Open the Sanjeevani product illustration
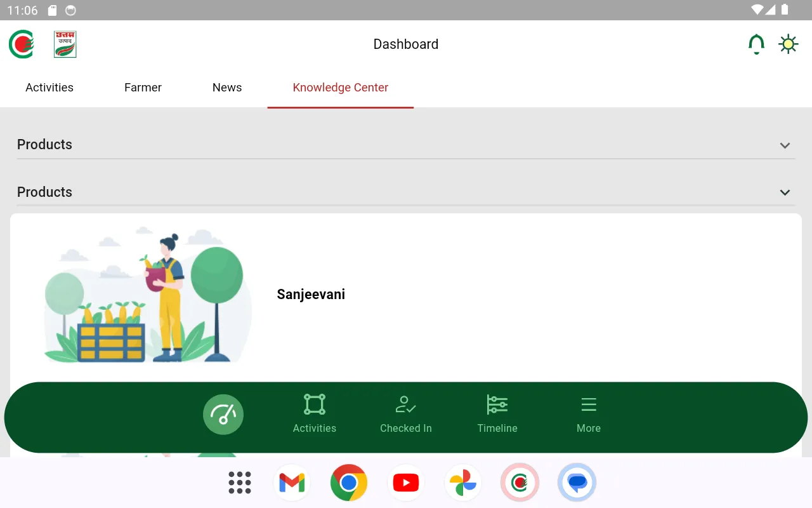Viewport: 812px width, 508px height. click(x=147, y=295)
